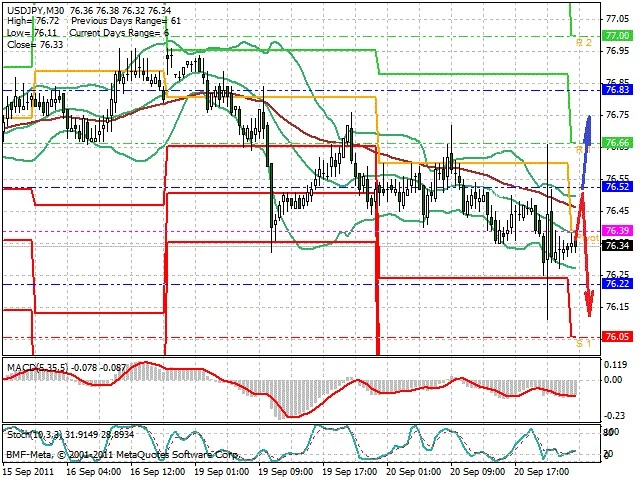The image size is (640, 480).
Task: Click the 16 Sep 04:00 time label
Action: point(93,472)
